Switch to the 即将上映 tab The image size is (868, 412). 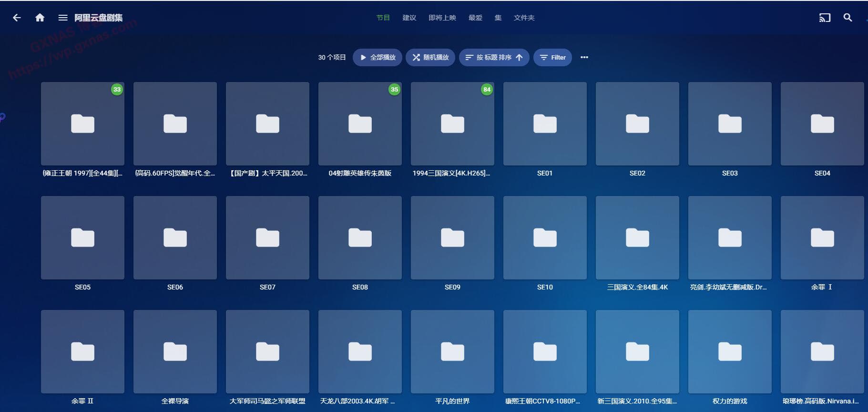[442, 18]
